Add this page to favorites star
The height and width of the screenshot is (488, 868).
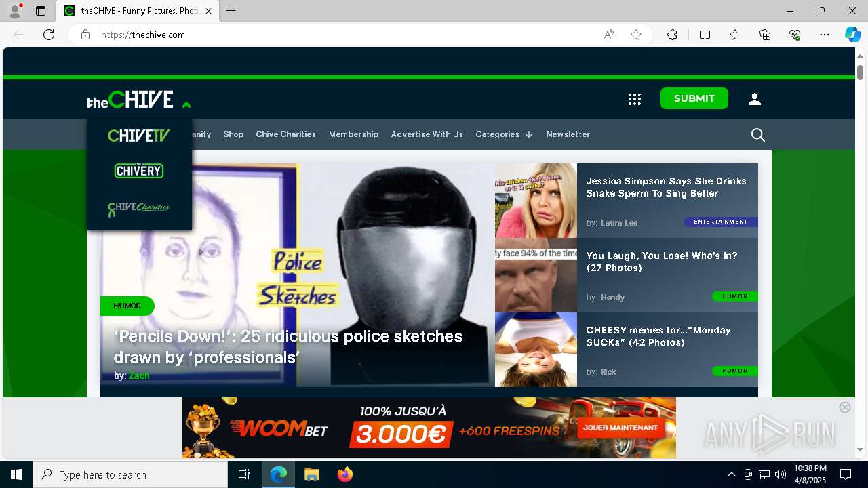636,35
